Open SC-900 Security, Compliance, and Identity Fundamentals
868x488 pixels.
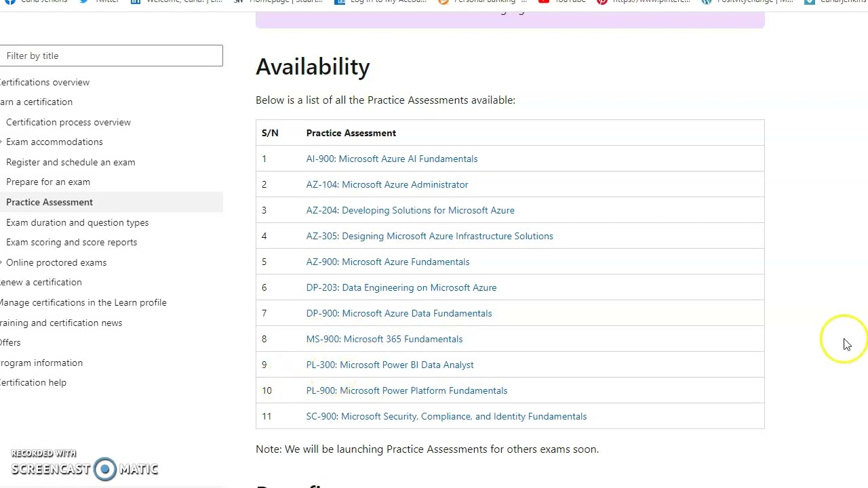click(x=446, y=416)
